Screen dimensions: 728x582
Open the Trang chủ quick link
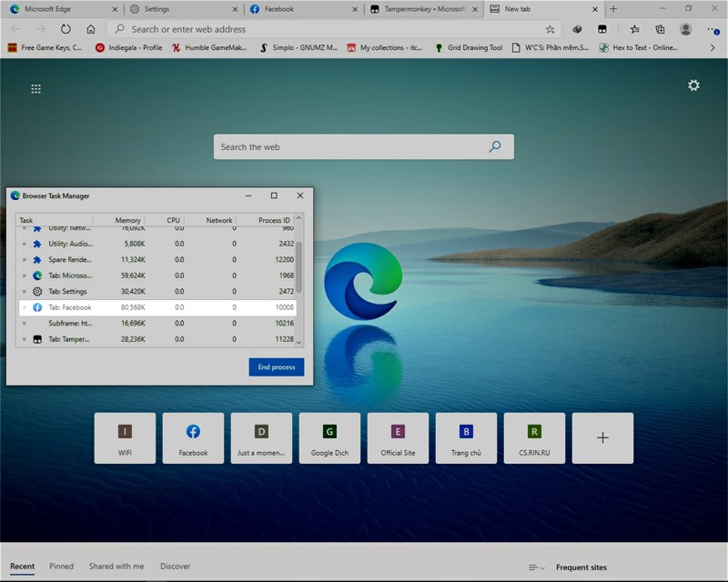pos(466,438)
